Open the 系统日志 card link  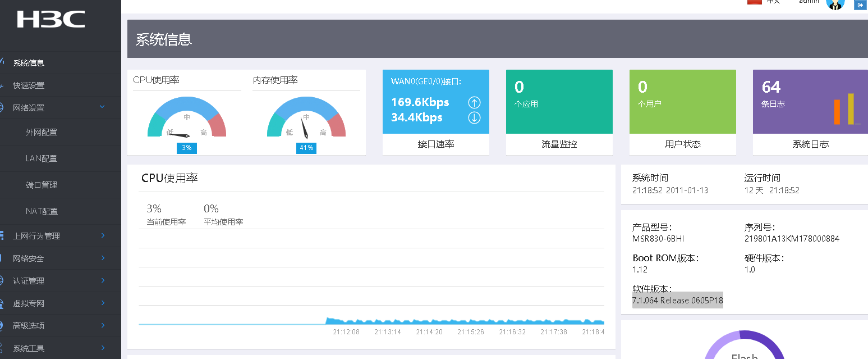coord(810,144)
